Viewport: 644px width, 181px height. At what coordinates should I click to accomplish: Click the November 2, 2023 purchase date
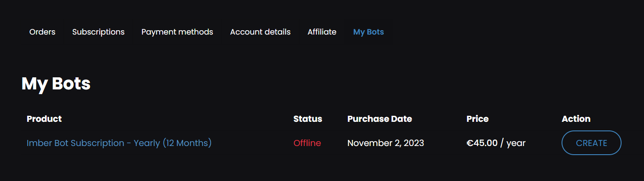(385, 143)
